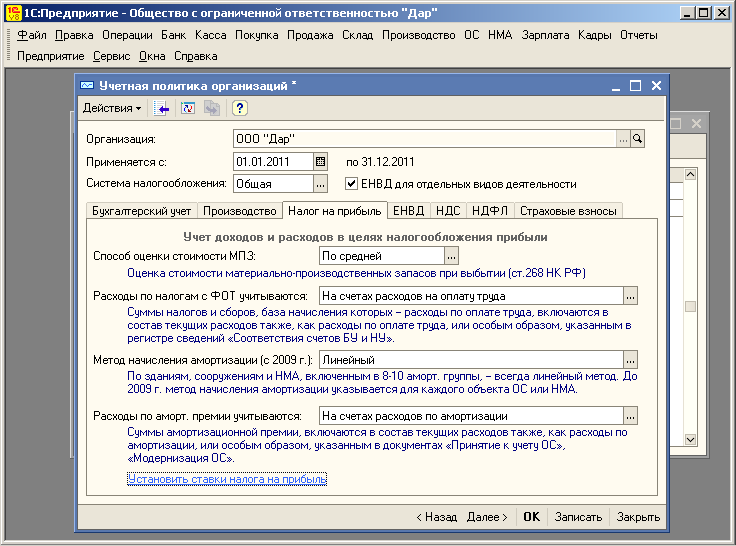The width and height of the screenshot is (736, 546).
Task: Open Действия dropdown menu
Action: pos(112,108)
